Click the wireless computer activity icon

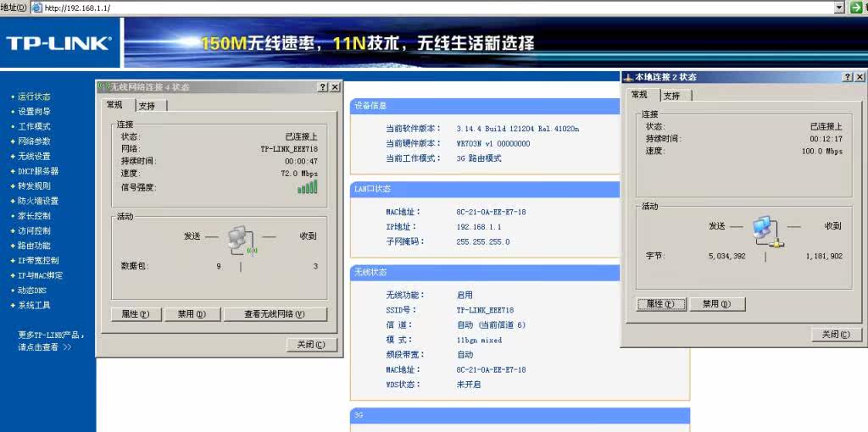241,241
